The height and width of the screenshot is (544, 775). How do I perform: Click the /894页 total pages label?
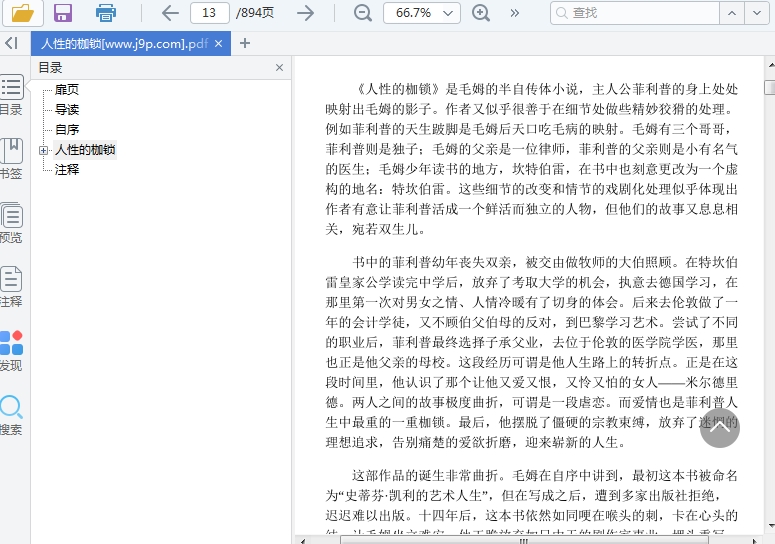255,13
